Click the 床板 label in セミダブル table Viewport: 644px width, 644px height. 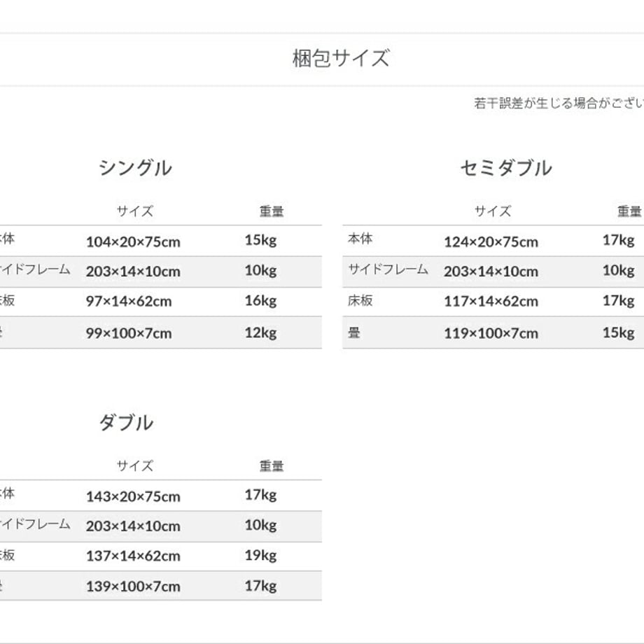coord(360,300)
